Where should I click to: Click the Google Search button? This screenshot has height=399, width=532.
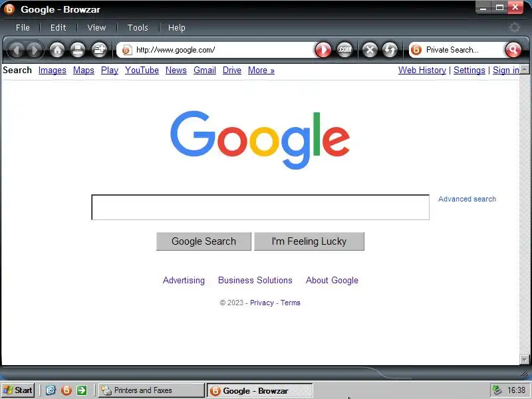(203, 241)
